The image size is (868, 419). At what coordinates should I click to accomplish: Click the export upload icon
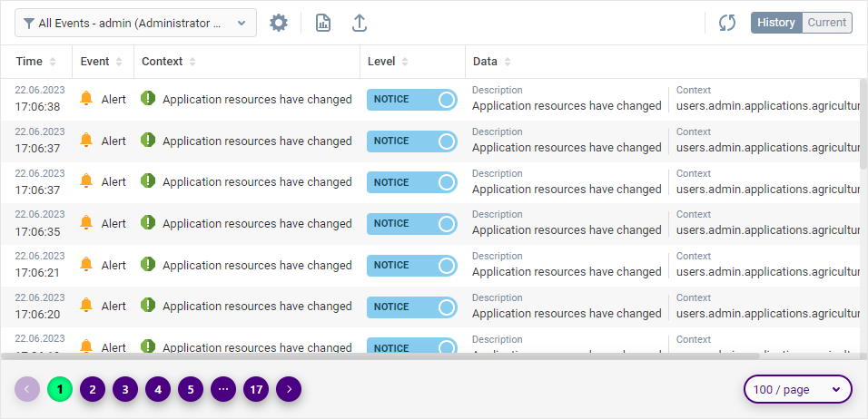pos(360,24)
